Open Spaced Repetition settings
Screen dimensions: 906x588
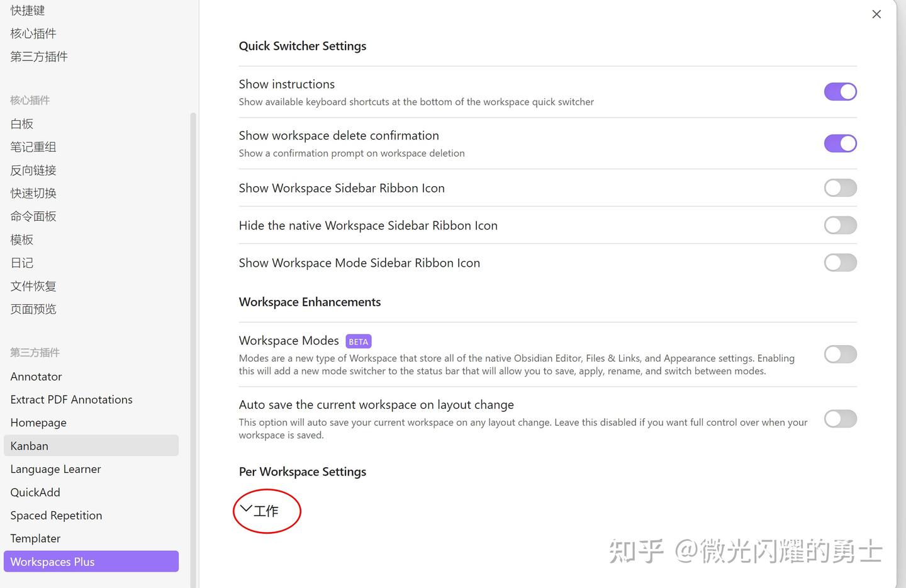click(x=56, y=515)
